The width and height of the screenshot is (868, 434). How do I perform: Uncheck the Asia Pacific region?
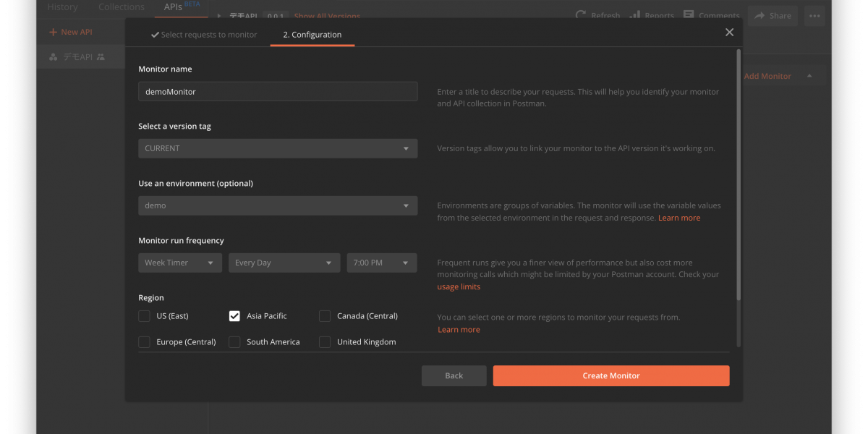[234, 316]
